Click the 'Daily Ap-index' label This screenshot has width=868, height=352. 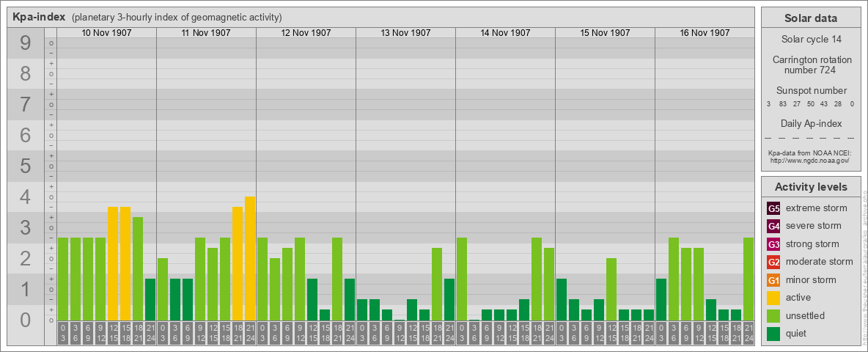tap(811, 123)
